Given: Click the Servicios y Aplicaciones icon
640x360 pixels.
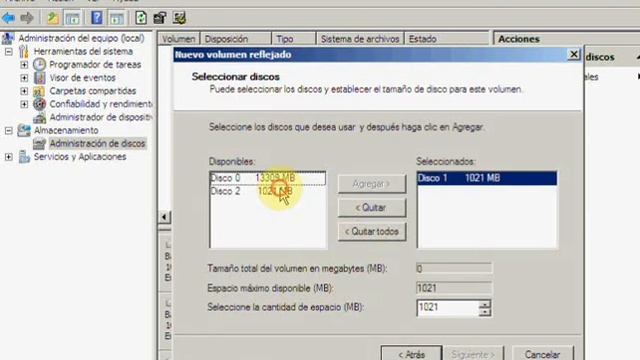Looking at the screenshot, I should tap(24, 157).
